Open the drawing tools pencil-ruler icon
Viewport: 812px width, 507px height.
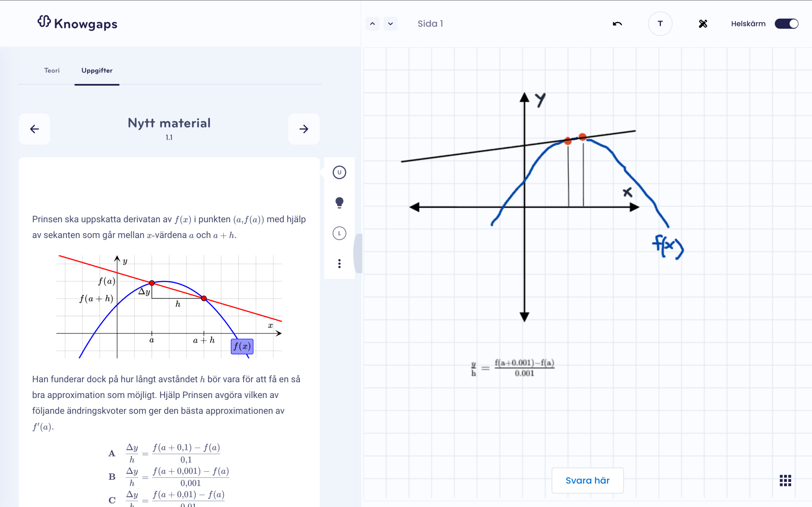(703, 24)
